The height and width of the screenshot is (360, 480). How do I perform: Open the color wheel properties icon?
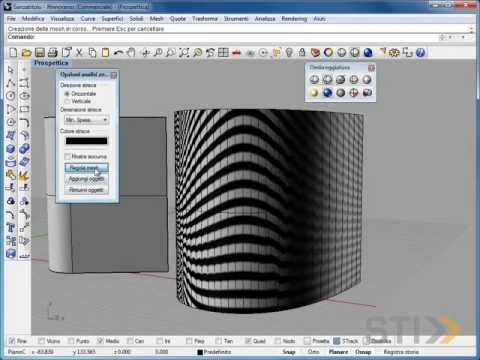point(328,52)
